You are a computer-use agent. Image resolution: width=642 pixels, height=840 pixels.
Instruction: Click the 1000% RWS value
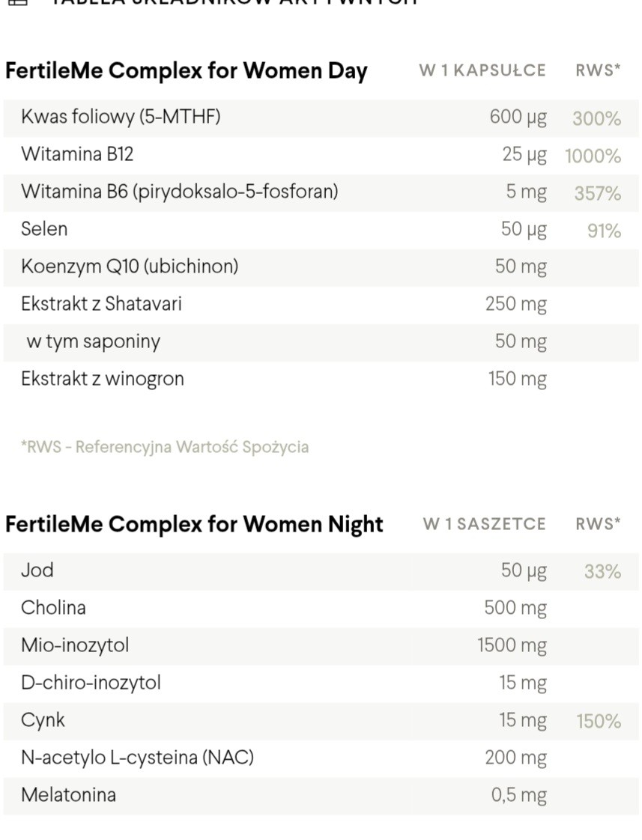tap(593, 156)
